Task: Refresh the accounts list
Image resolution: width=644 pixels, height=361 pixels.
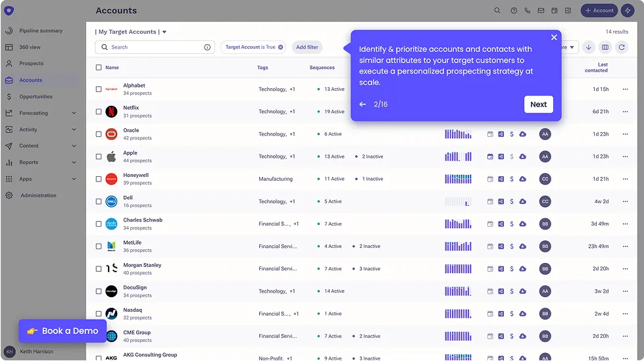Action: pos(622,47)
